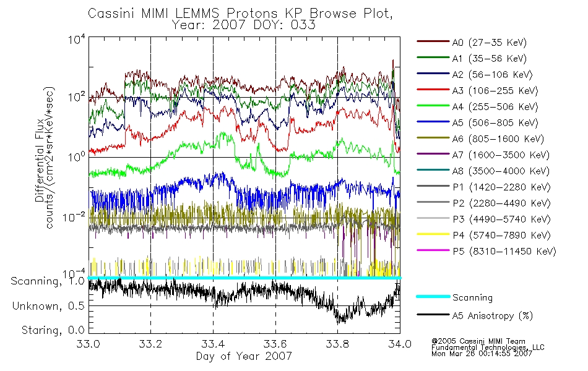Click the A1 (35-56 KeV) legend label
The height and width of the screenshot is (371, 588).
pos(490,59)
